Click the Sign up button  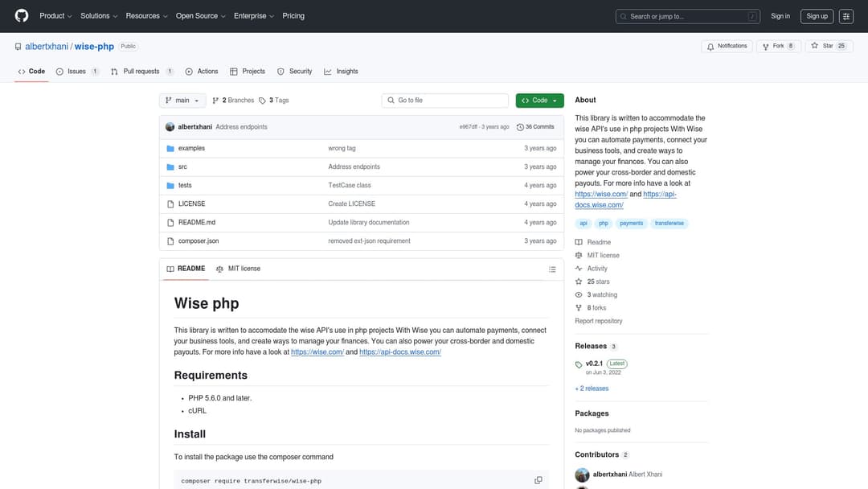817,16
